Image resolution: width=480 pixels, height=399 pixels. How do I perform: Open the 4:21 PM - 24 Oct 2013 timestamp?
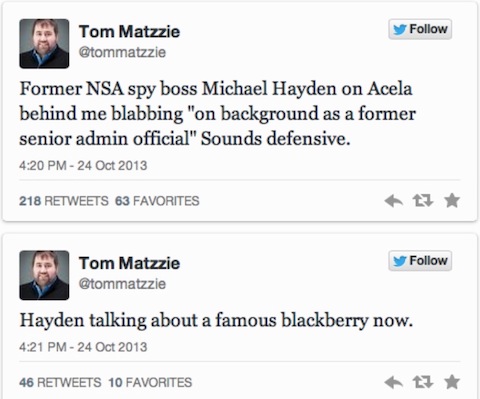click(83, 347)
